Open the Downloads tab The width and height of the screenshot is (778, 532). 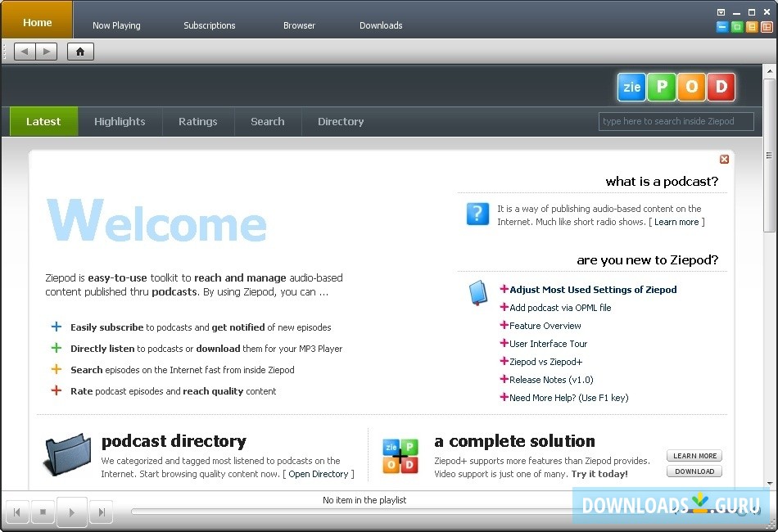pyautogui.click(x=381, y=25)
